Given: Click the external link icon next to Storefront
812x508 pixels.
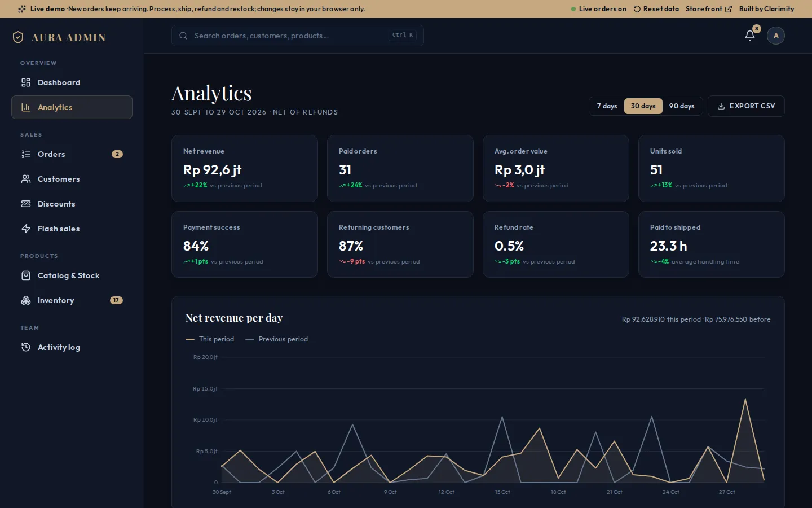Looking at the screenshot, I should click(729, 9).
